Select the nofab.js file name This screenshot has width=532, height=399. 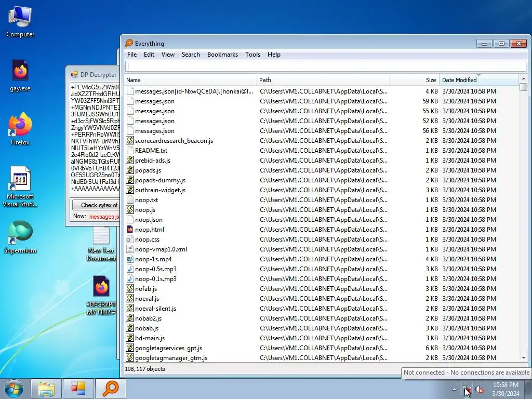coord(146,289)
